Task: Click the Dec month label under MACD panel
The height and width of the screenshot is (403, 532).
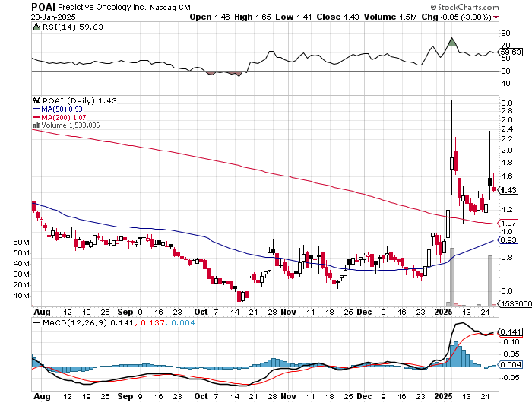Action: [x=364, y=396]
